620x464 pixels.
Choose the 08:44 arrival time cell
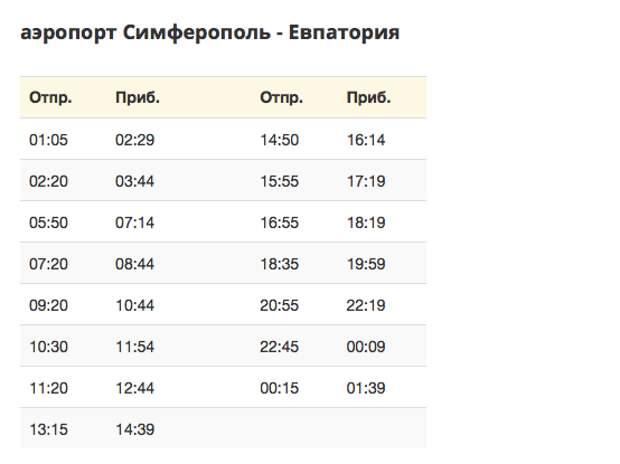point(135,264)
